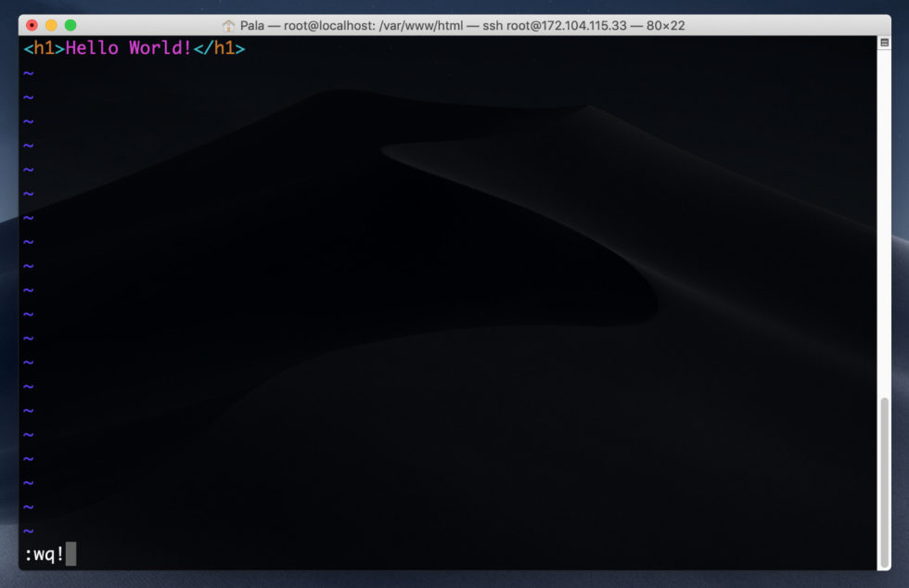Close the terminal window with red button
Viewport: 909px width, 588px height.
click(32, 25)
